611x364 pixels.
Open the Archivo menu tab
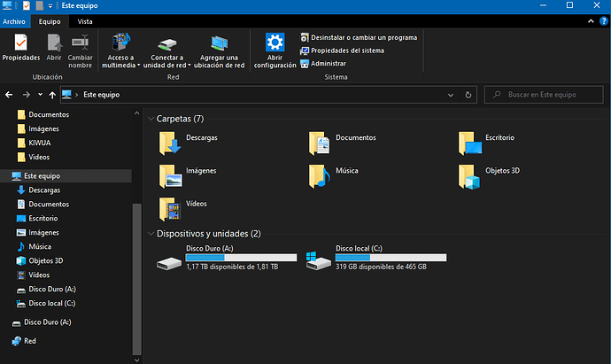[14, 19]
